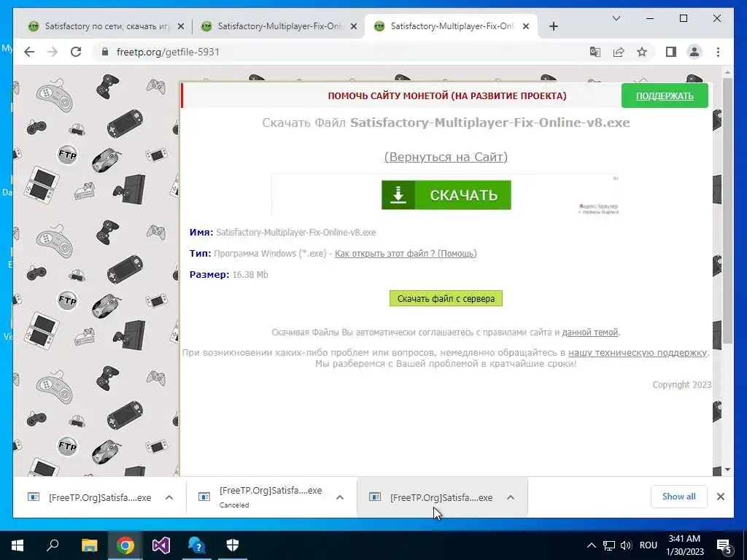This screenshot has height=560, width=747.
Task: Click Chrome icon in taskbar
Action: pos(125,545)
